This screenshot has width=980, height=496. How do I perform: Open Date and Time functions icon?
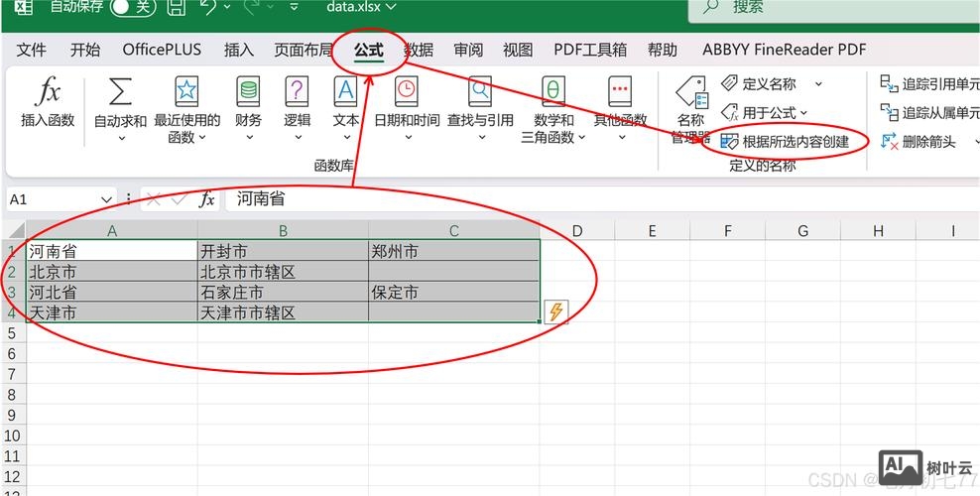click(407, 92)
